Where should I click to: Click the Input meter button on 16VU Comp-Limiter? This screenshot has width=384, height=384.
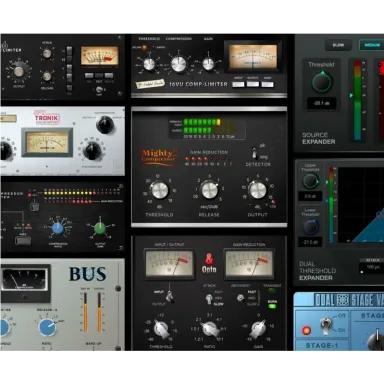[x=238, y=84]
